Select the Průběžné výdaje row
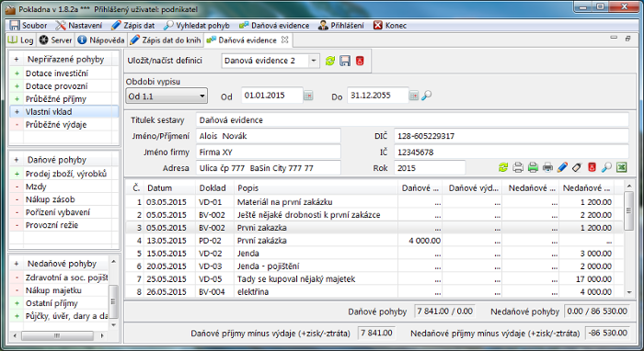This screenshot has height=351, width=644. coord(64,124)
